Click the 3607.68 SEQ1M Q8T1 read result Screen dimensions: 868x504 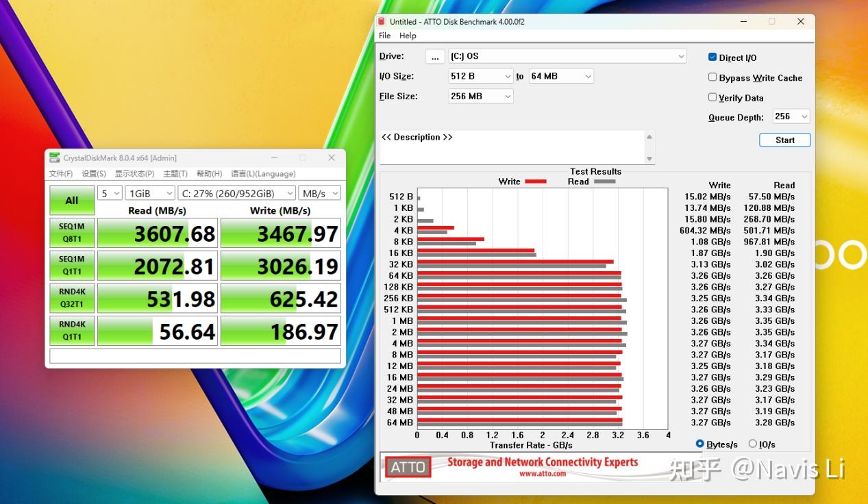158,233
